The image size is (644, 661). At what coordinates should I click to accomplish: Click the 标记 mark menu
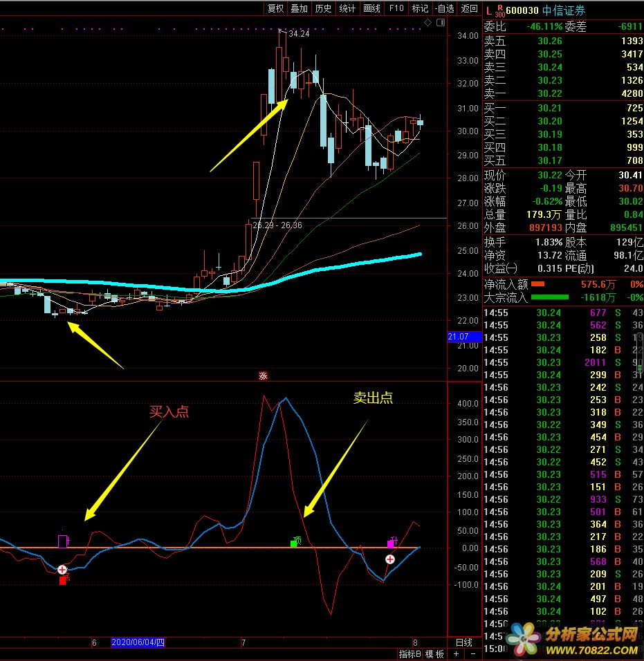420,8
